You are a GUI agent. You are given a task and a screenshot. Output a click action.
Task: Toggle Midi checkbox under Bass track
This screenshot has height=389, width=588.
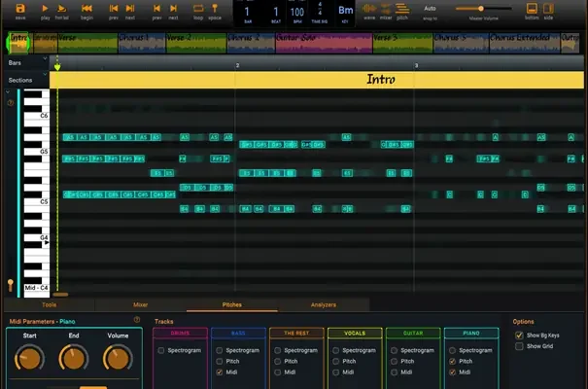(x=220, y=371)
